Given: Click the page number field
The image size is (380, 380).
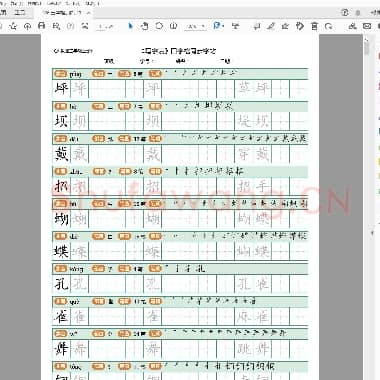Looking at the screenshot, I should pyautogui.click(x=101, y=26).
